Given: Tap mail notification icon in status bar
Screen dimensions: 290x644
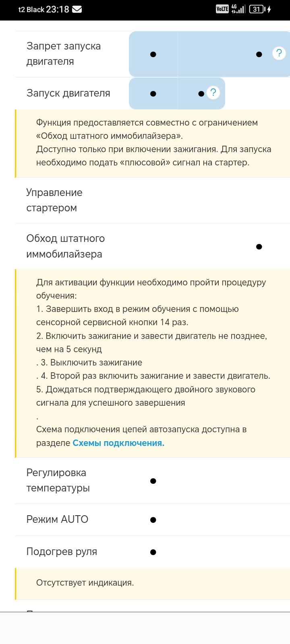Looking at the screenshot, I should [77, 9].
